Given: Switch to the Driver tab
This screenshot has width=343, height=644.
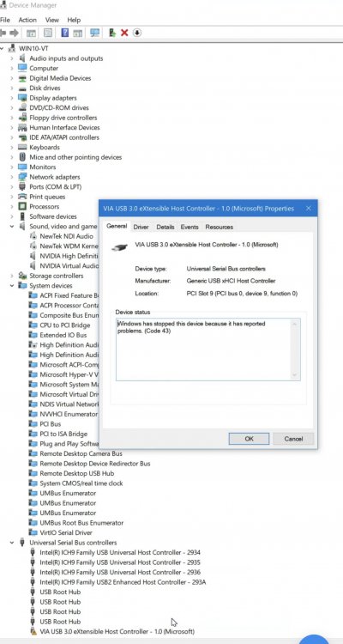Looking at the screenshot, I should click(x=141, y=227).
